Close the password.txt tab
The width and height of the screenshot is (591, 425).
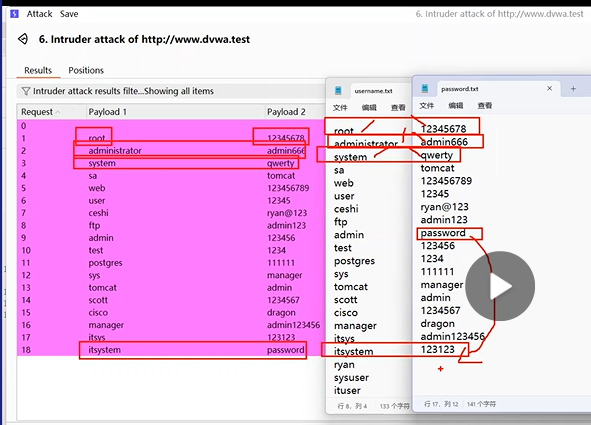[549, 88]
